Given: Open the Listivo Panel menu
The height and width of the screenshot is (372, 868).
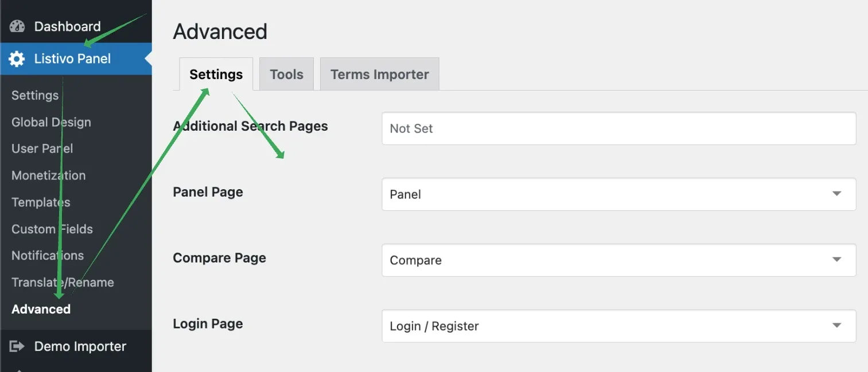Looking at the screenshot, I should pyautogui.click(x=76, y=58).
